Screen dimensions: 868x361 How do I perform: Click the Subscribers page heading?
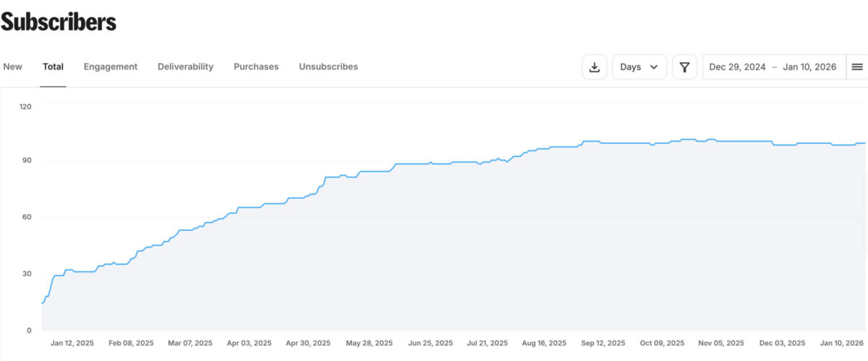59,22
